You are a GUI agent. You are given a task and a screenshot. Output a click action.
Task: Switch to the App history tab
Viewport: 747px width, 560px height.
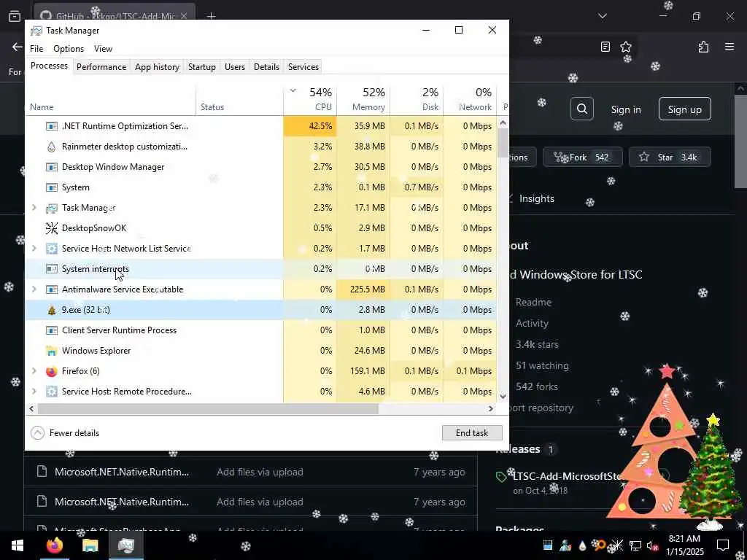157,67
